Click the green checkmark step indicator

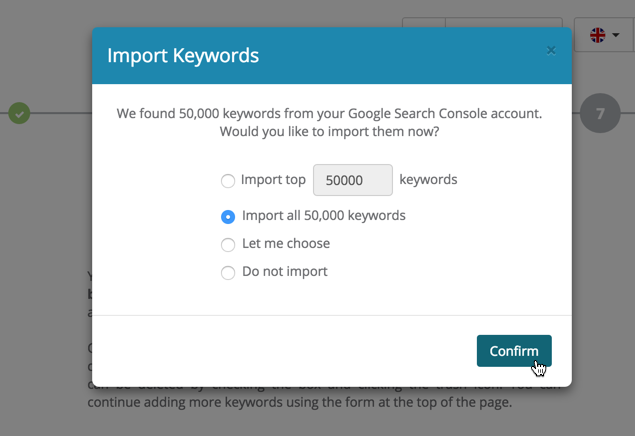pos(19,113)
